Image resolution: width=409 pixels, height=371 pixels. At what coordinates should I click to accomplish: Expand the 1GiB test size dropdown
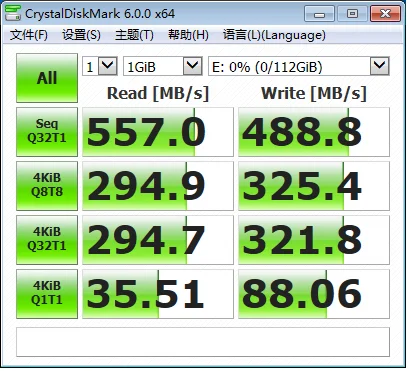[x=163, y=66]
